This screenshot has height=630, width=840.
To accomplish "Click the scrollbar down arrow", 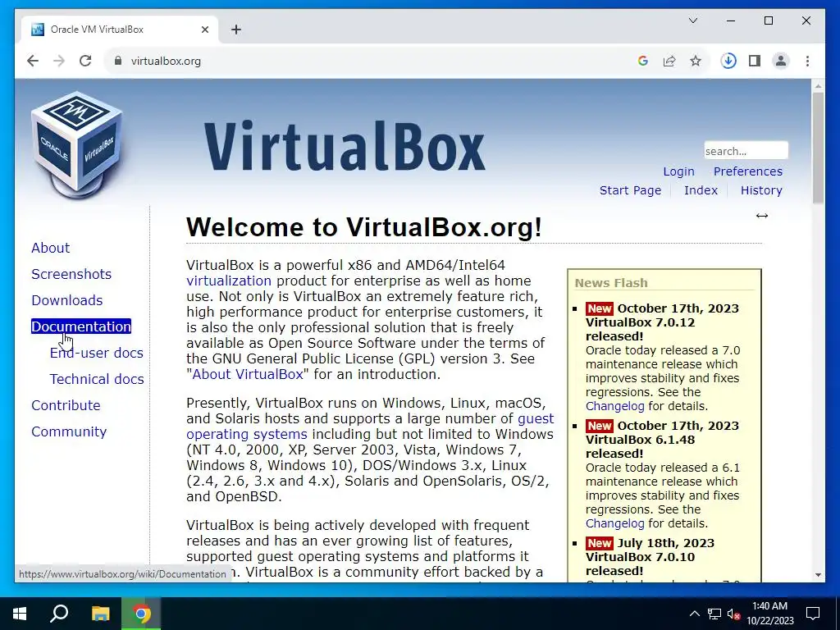I will tap(818, 575).
